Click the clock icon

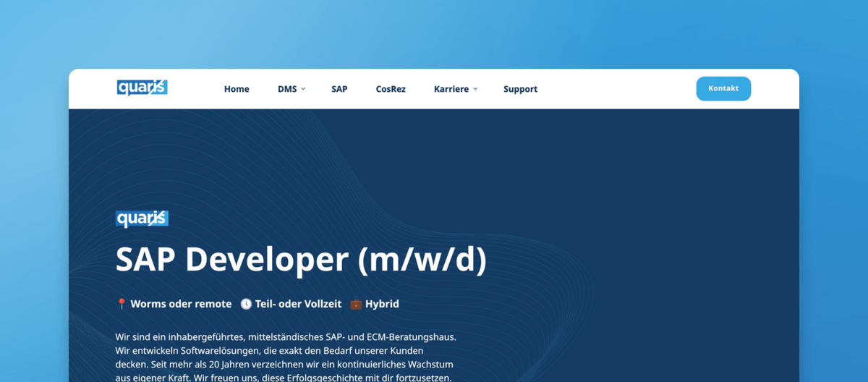(246, 304)
